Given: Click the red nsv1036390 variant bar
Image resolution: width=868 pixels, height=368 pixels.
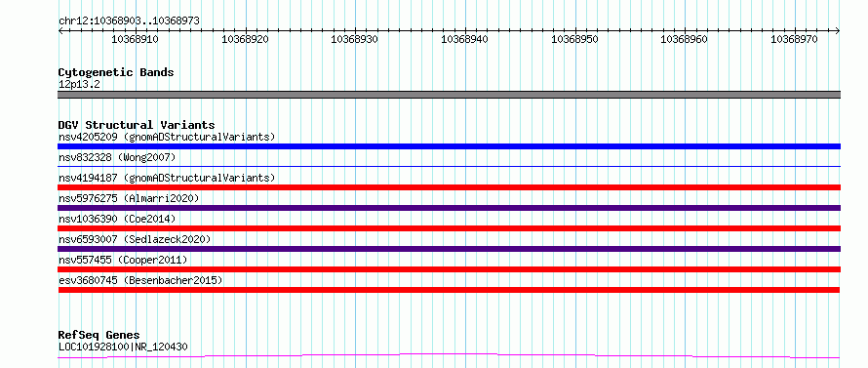Looking at the screenshot, I should (x=449, y=228).
